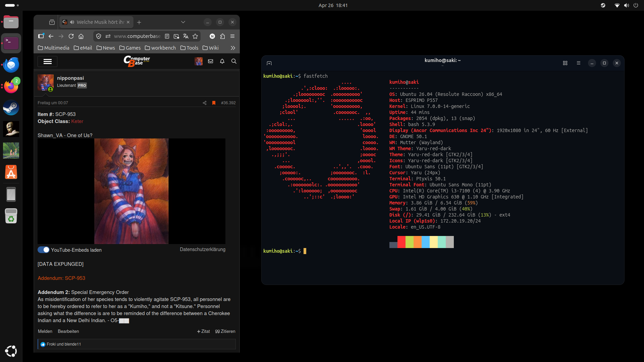This screenshot has width=644, height=362.
Task: Show the terminal tab overview grid
Action: pos(565,63)
